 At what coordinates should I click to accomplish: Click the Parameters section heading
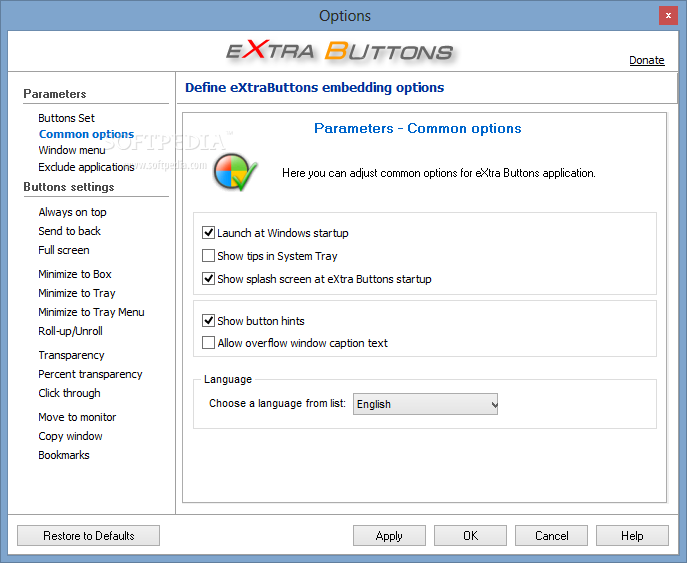coord(55,94)
